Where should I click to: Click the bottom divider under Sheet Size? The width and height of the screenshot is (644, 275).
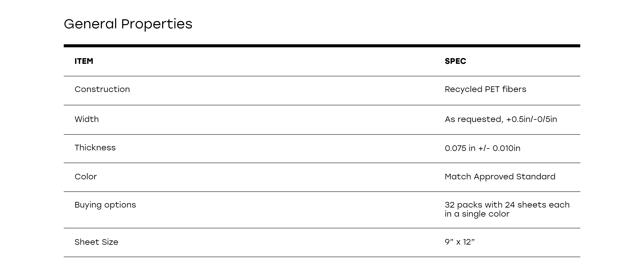[322, 257]
